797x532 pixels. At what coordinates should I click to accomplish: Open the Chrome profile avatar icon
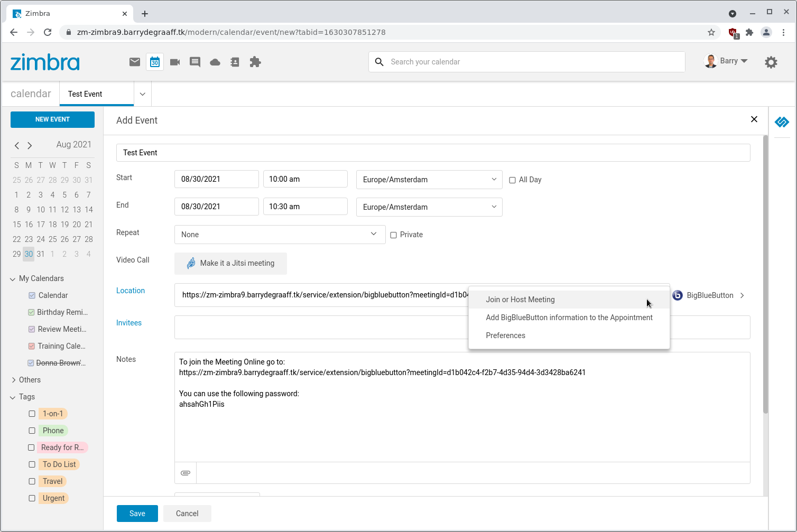(766, 32)
